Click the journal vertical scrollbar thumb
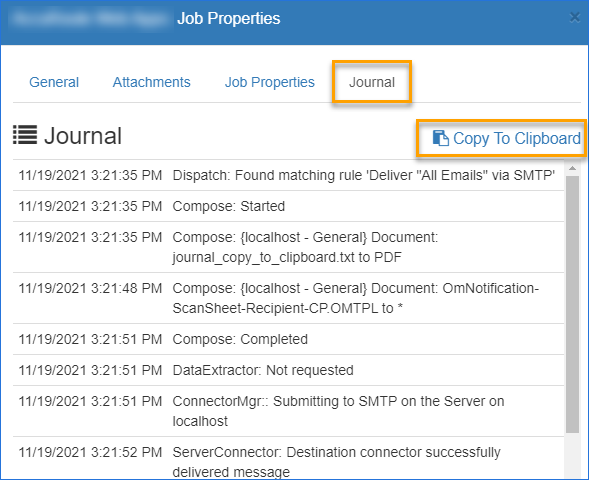 coord(572,303)
